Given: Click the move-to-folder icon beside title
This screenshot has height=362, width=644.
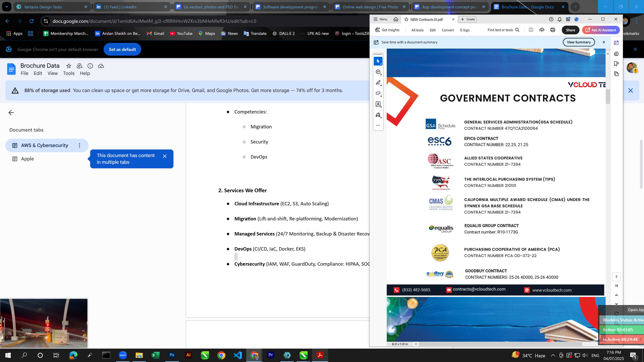Looking at the screenshot, I should 79,66.
